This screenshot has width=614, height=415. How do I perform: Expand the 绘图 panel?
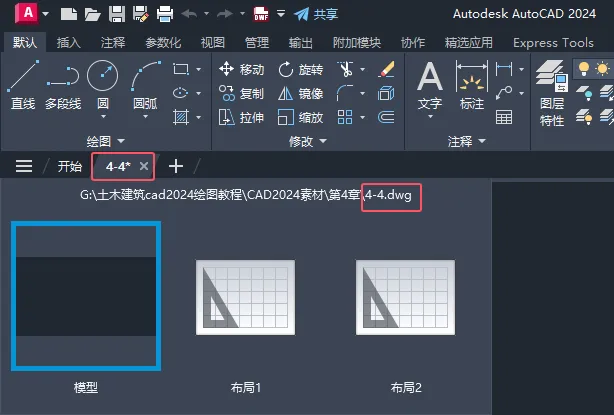105,141
